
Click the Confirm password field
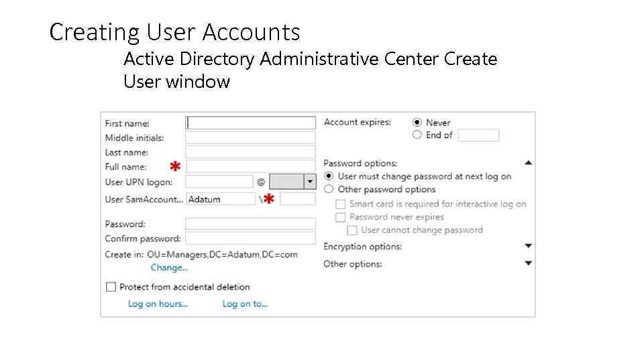pos(250,238)
